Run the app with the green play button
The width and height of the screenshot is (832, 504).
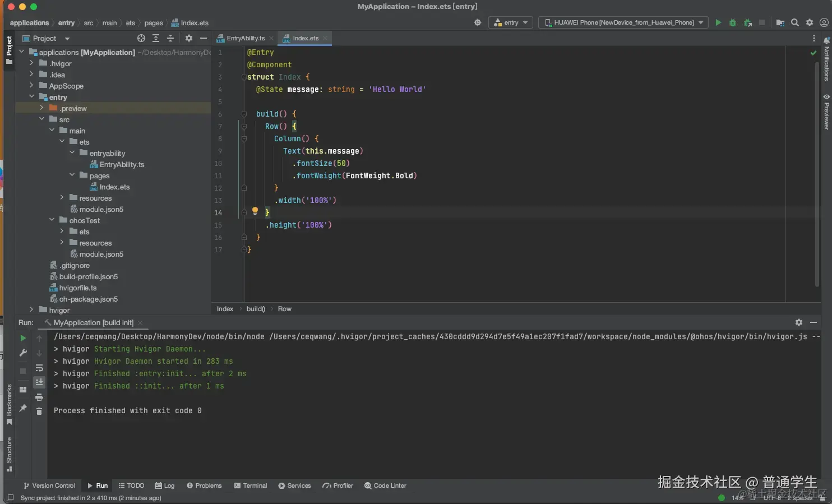718,22
